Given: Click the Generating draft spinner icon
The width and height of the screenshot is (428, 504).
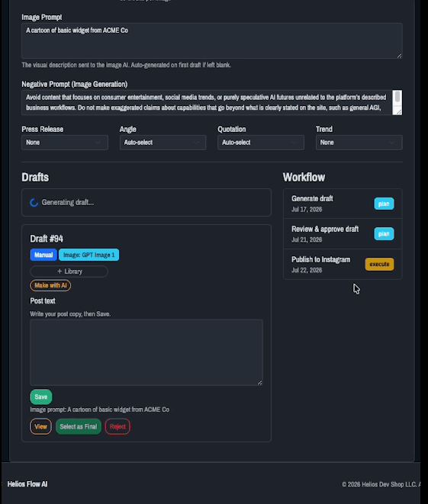Looking at the screenshot, I should (x=34, y=203).
